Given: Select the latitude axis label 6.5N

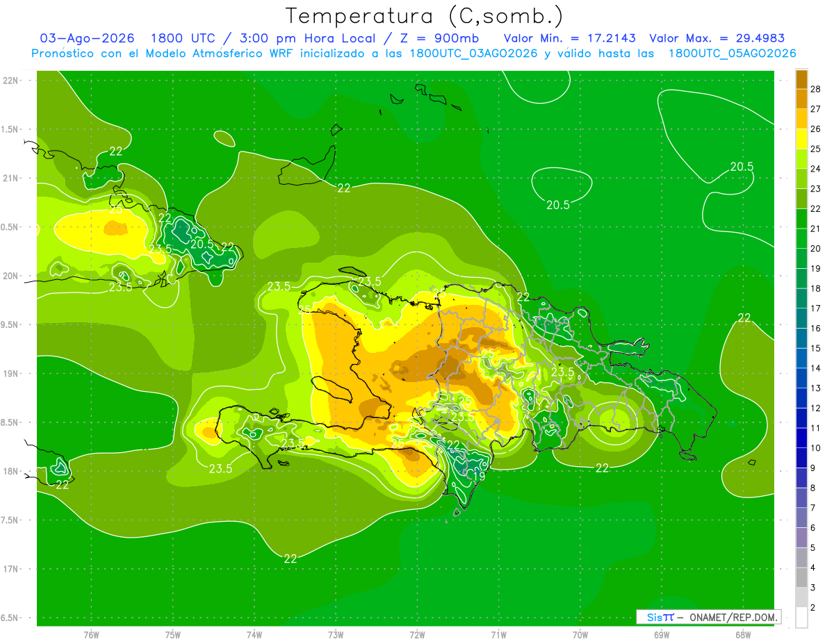Looking at the screenshot, I should click(x=10, y=618).
